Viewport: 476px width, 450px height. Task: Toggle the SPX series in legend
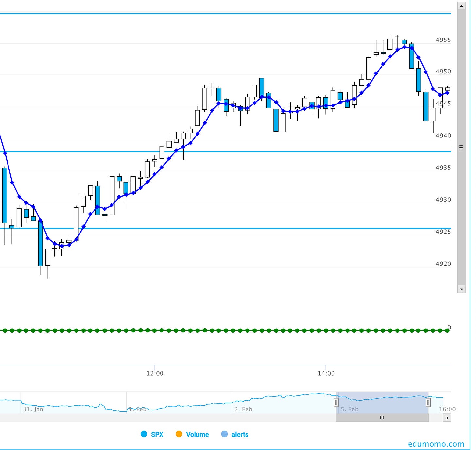(152, 434)
